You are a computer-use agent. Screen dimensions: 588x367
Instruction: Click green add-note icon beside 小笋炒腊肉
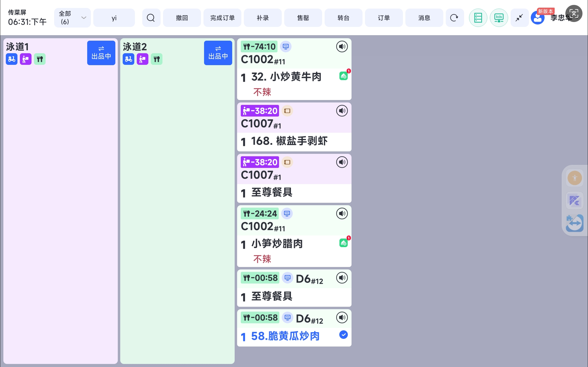(344, 243)
